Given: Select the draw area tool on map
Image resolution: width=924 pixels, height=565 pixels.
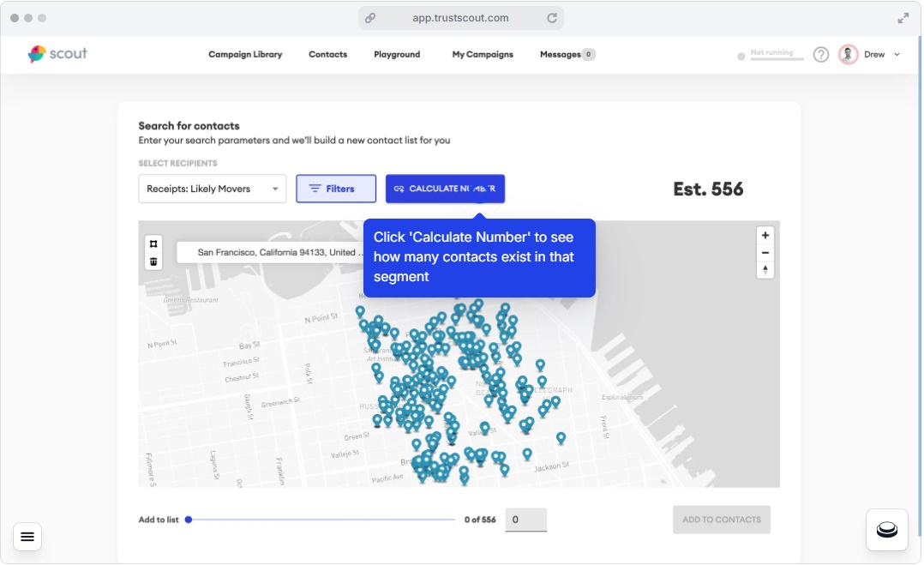Looking at the screenshot, I should [x=153, y=243].
